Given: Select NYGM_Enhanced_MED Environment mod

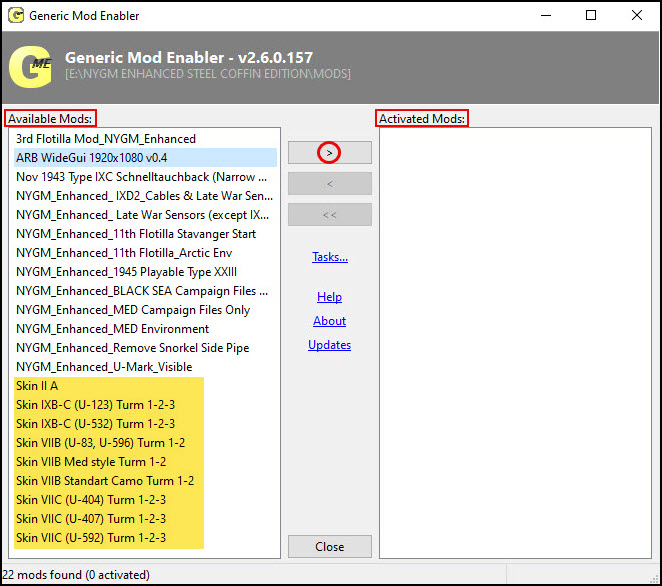Looking at the screenshot, I should pyautogui.click(x=145, y=328).
